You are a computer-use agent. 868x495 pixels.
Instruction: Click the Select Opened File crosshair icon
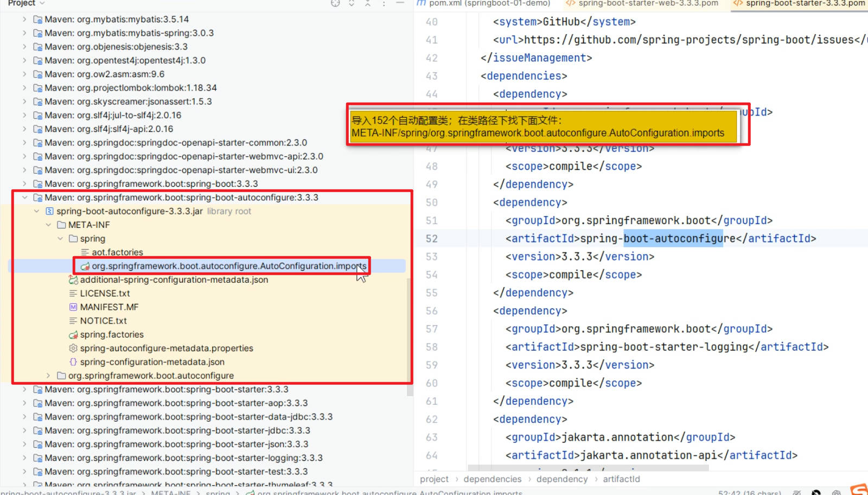pos(335,3)
